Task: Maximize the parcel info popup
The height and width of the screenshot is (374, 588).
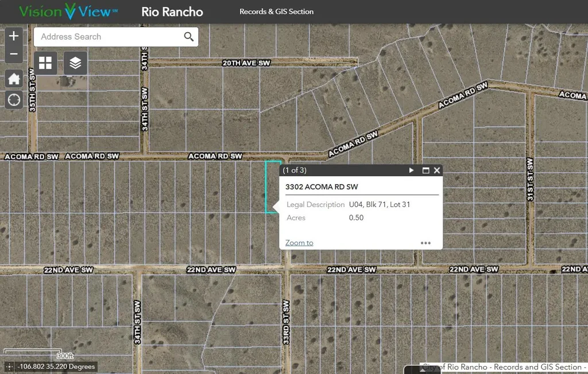Action: [425, 170]
